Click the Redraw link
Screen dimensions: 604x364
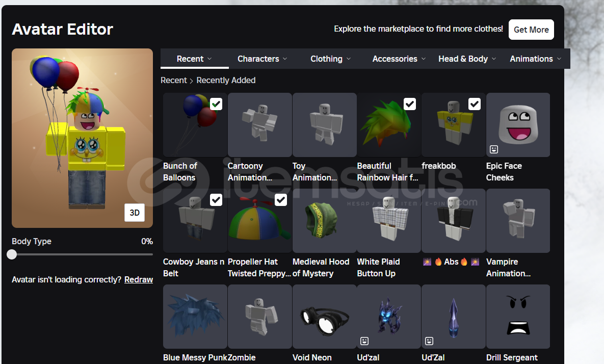139,280
